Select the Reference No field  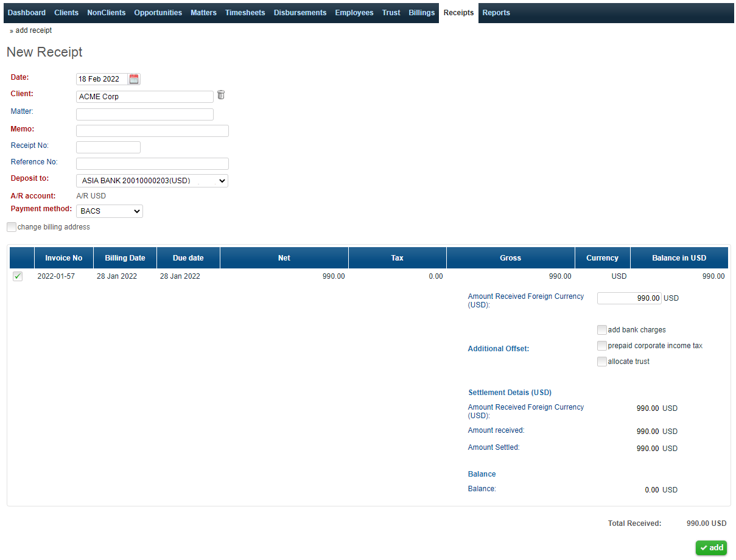pos(152,164)
